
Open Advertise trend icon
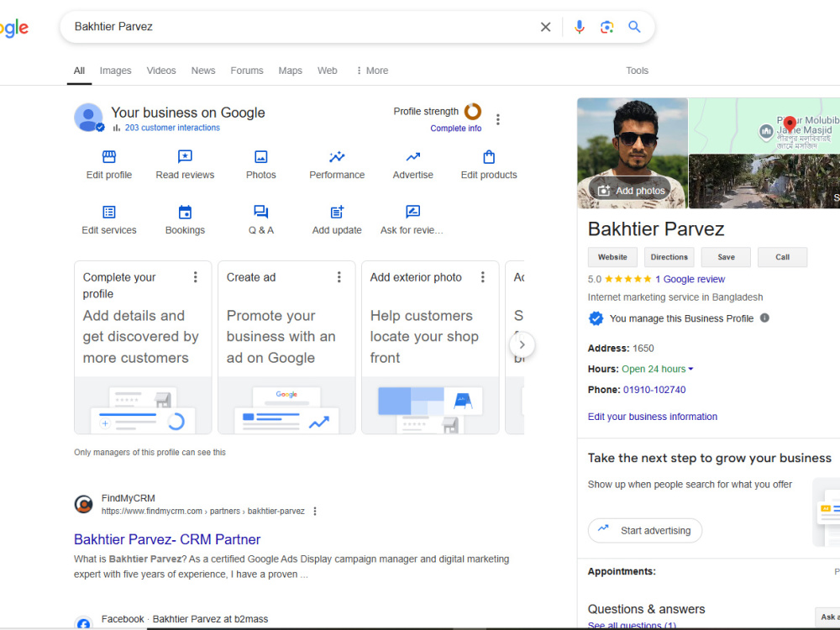pyautogui.click(x=413, y=156)
